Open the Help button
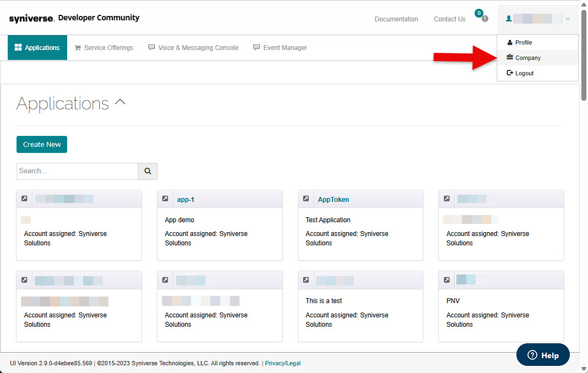 543,355
